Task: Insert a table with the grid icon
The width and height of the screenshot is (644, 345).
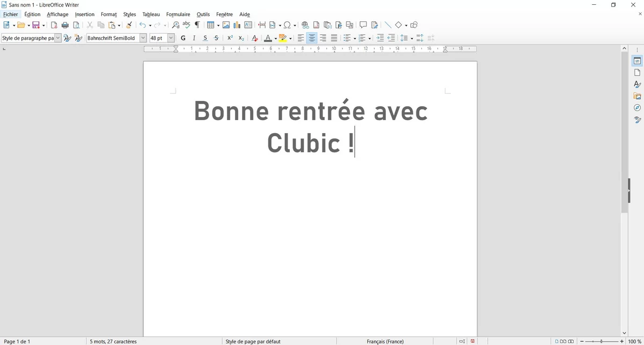Action: pyautogui.click(x=210, y=25)
